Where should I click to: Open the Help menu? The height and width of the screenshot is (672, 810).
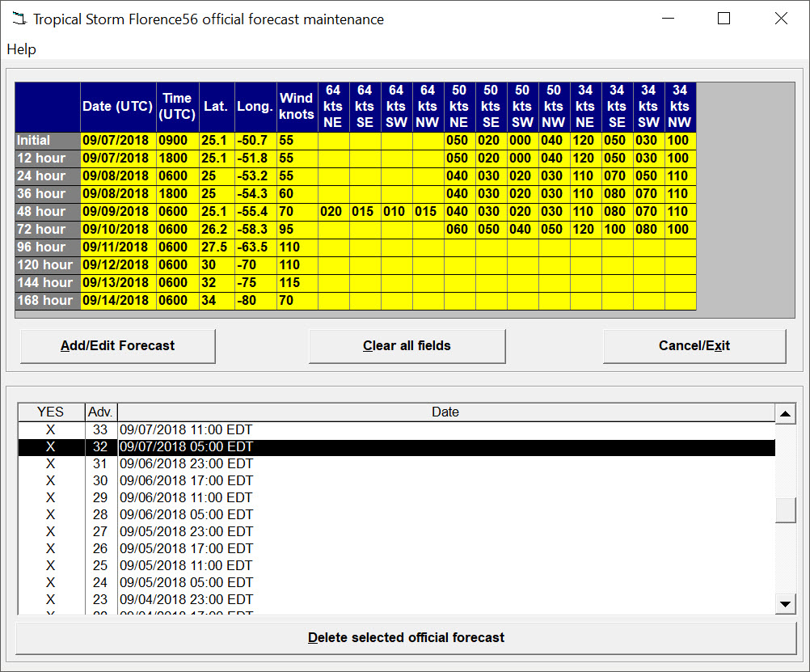[21, 49]
